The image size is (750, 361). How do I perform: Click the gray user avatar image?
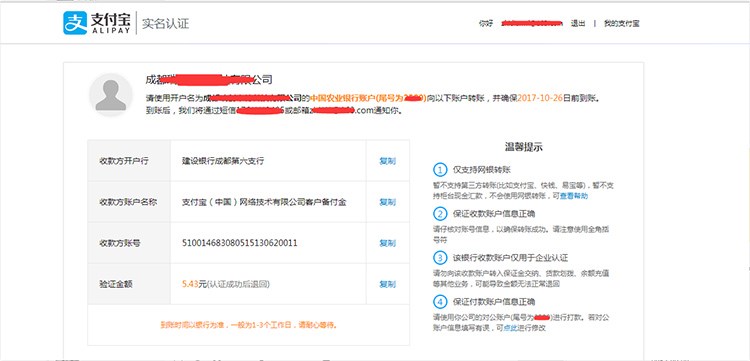(x=110, y=95)
